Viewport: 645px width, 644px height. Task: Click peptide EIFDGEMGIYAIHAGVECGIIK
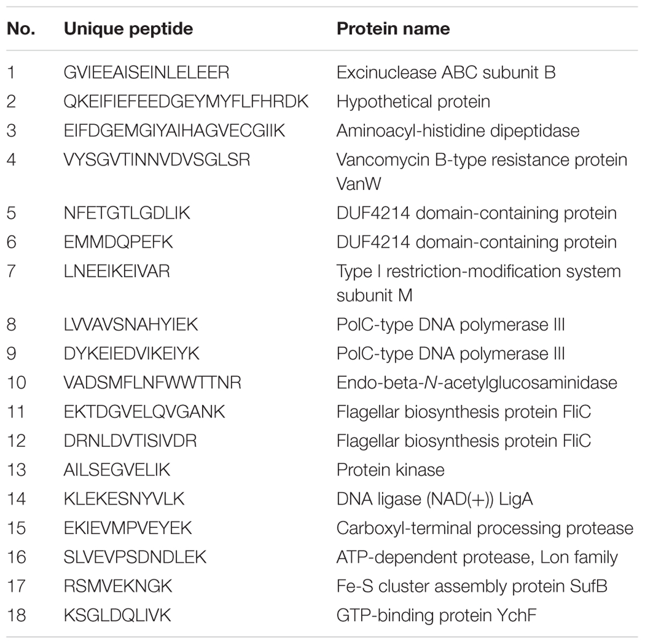pyautogui.click(x=174, y=131)
